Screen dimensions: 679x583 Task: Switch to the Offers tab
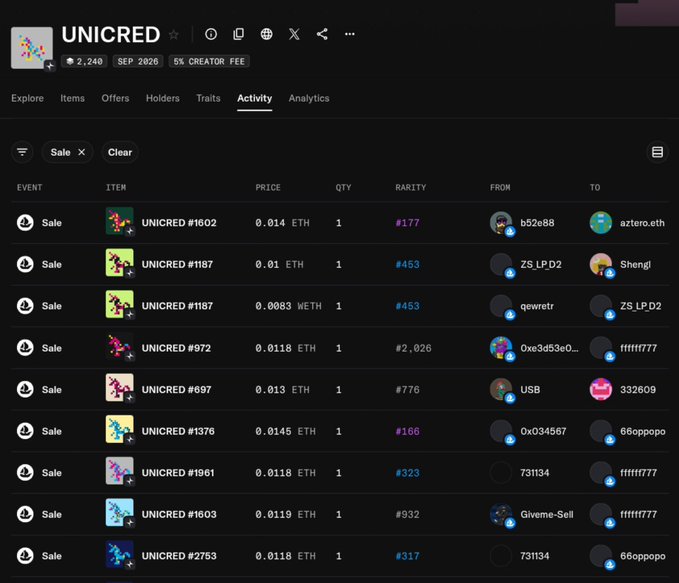(115, 98)
